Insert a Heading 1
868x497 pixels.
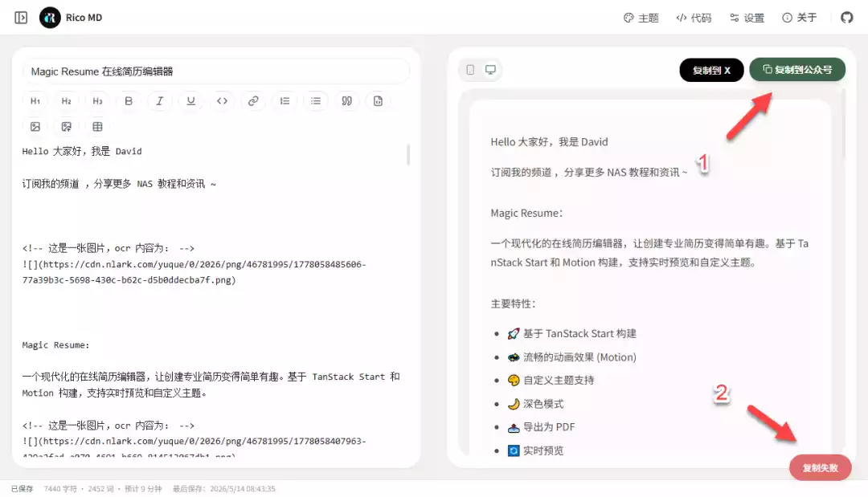coord(35,101)
